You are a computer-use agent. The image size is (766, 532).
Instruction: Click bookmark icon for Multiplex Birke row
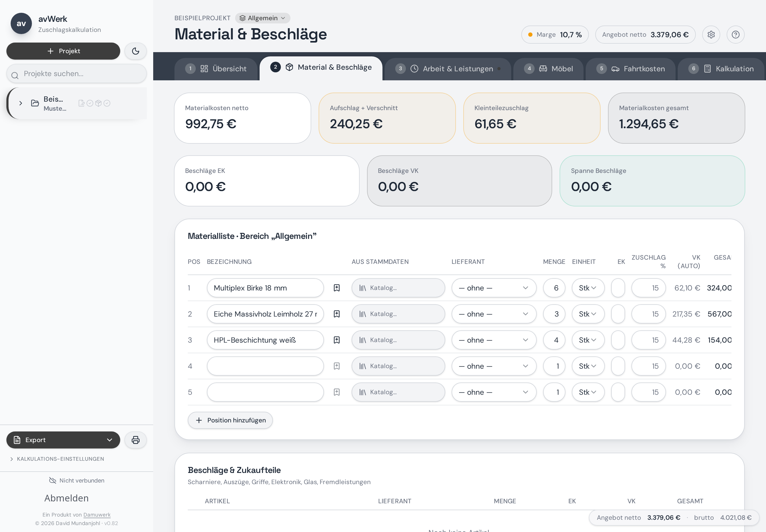tap(337, 288)
